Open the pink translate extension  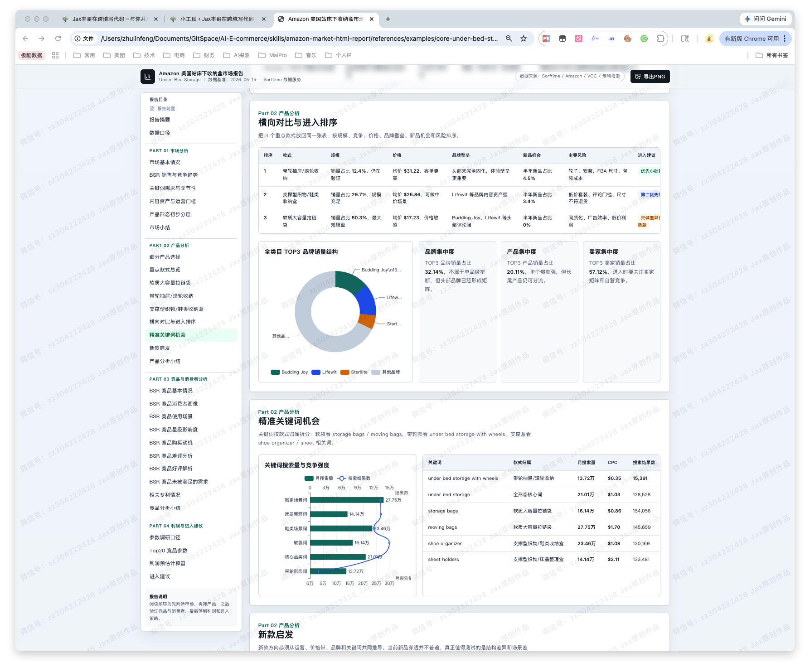pos(579,39)
